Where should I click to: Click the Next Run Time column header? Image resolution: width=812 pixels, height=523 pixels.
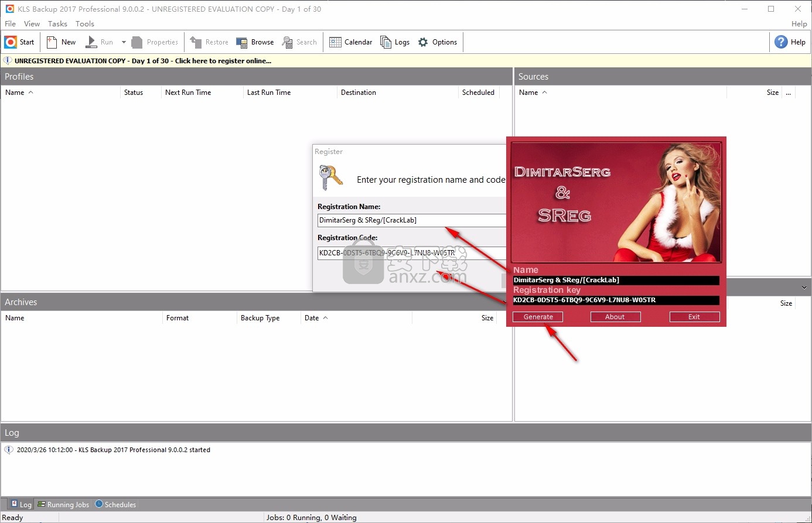(x=202, y=93)
